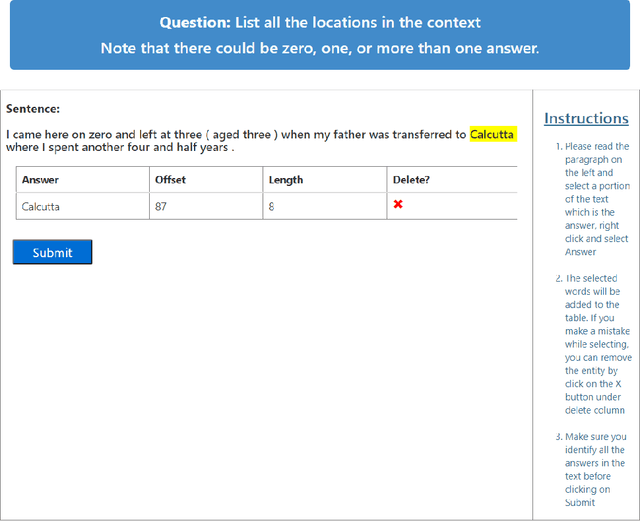Click the highlighted word Calcutta in sentence
Screen dimensions: 640x521
(x=493, y=134)
